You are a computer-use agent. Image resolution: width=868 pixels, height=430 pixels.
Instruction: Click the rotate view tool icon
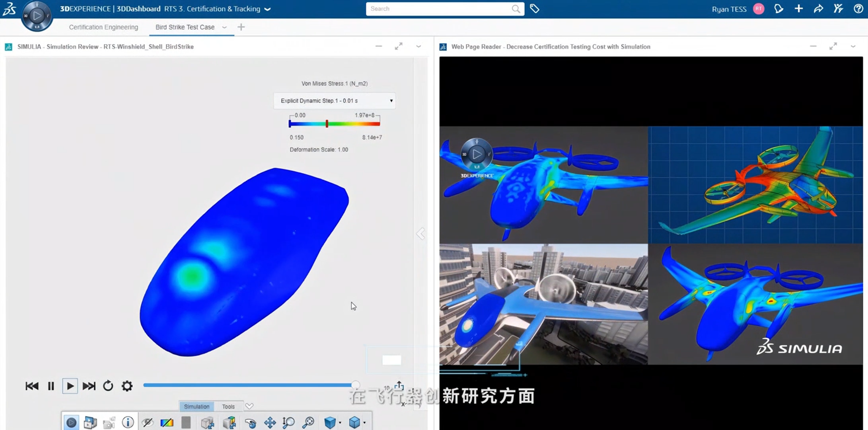(251, 422)
